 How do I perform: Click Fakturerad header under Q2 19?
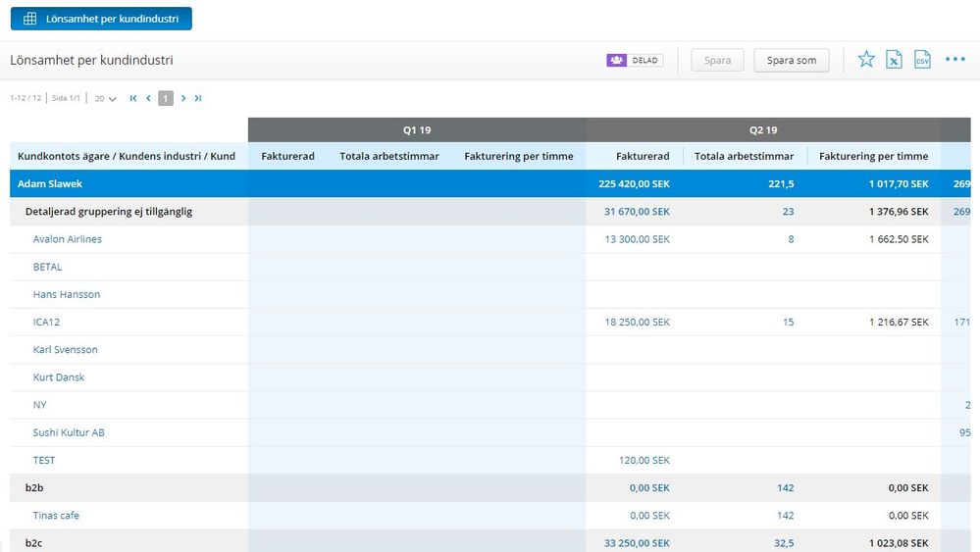643,156
